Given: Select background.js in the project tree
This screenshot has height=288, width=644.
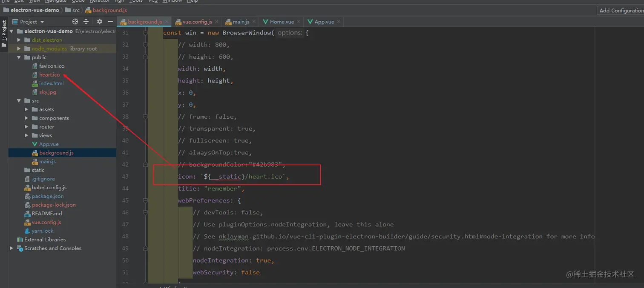Looking at the screenshot, I should click(56, 153).
